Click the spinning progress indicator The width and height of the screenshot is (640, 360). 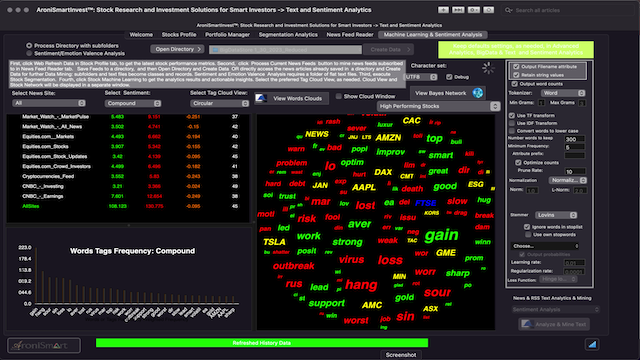pyautogui.click(x=488, y=68)
